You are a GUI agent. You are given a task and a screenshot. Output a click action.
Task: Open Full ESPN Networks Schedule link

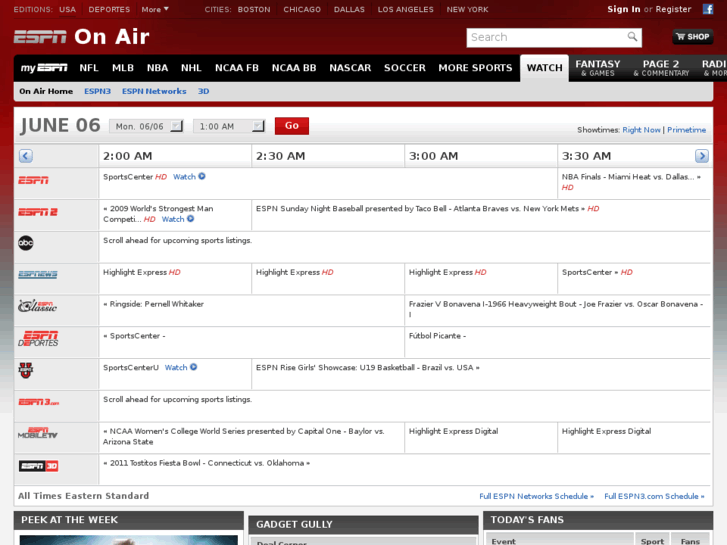click(x=536, y=496)
